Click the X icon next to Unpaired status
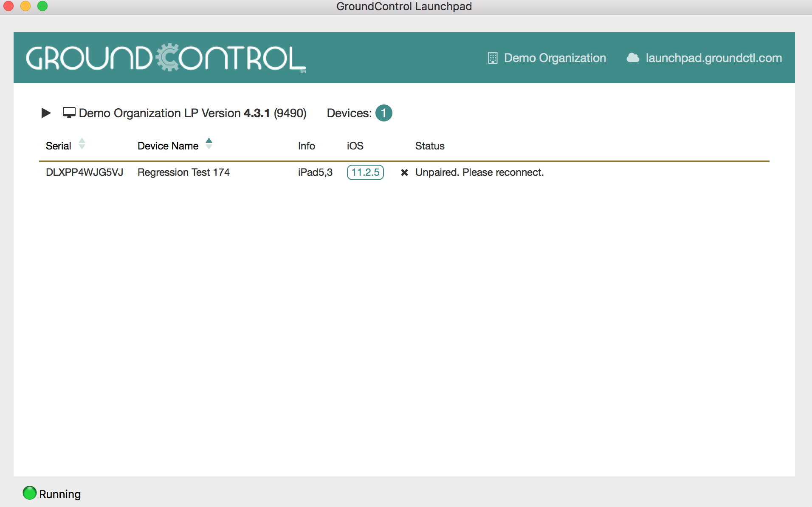This screenshot has height=507, width=812. (404, 172)
